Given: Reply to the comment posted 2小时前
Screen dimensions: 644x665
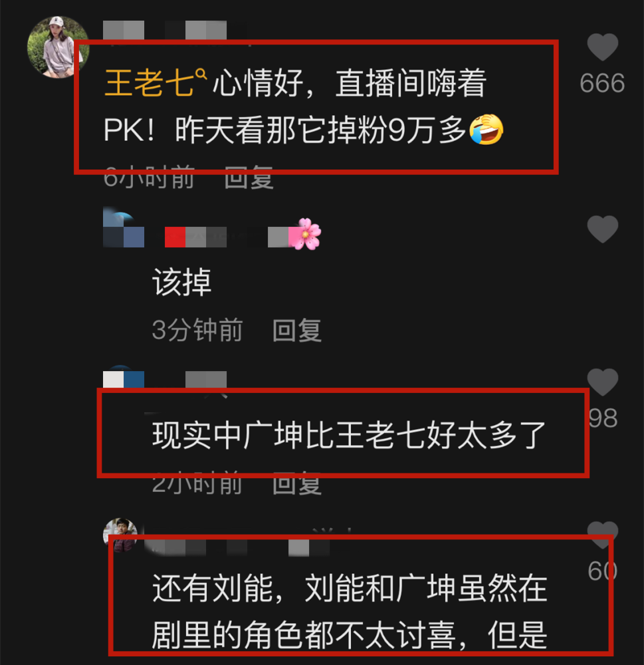Looking at the screenshot, I should (x=297, y=483).
